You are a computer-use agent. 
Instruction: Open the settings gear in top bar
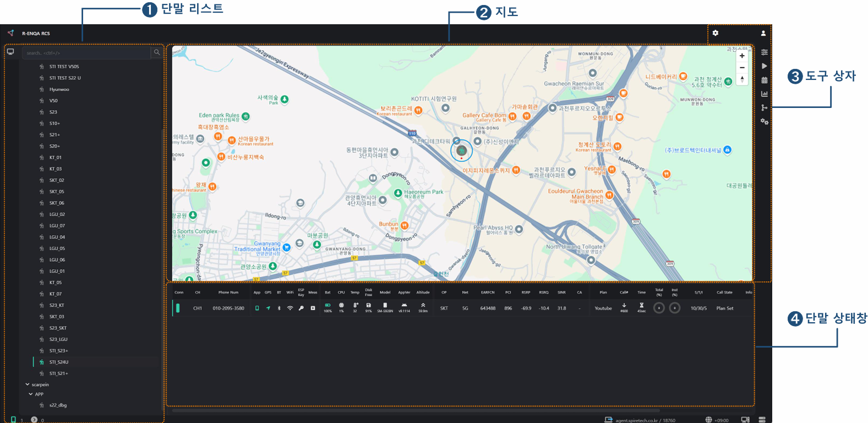[x=715, y=33]
